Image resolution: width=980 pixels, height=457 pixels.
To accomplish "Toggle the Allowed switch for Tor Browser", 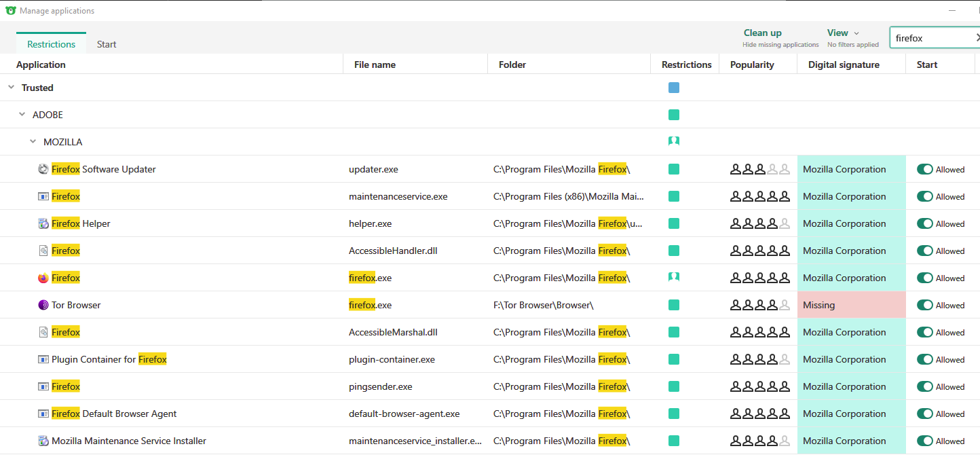I will coord(924,305).
